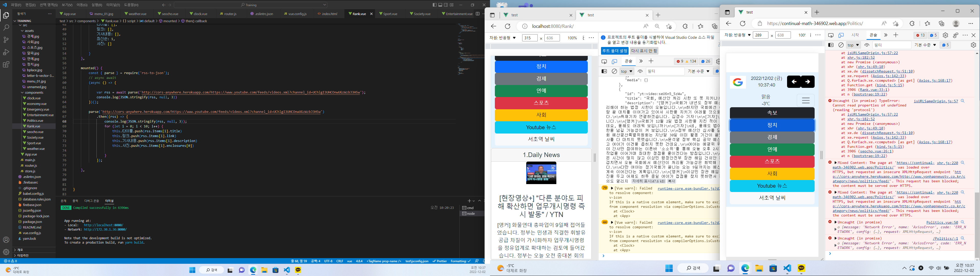This screenshot has width=980, height=276.
Task: Open Visual Studio Code from the right taskbar
Action: pyautogui.click(x=787, y=268)
